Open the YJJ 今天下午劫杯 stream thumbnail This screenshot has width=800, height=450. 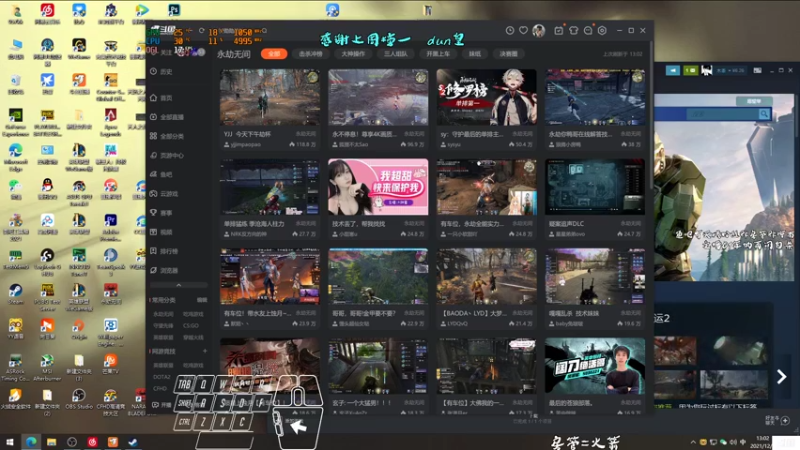click(x=270, y=97)
